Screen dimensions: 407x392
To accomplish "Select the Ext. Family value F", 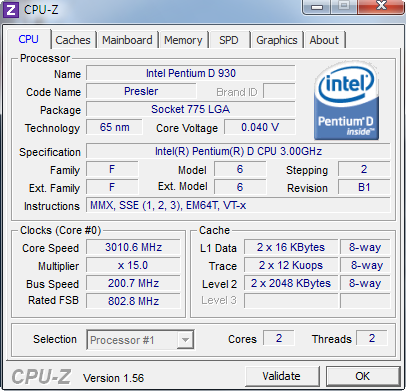I will [x=112, y=187].
